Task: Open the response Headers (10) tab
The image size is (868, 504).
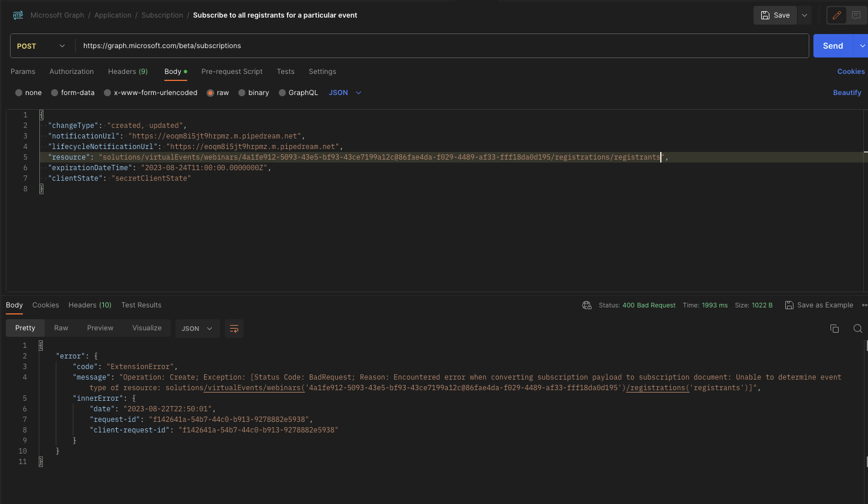Action: pyautogui.click(x=90, y=305)
